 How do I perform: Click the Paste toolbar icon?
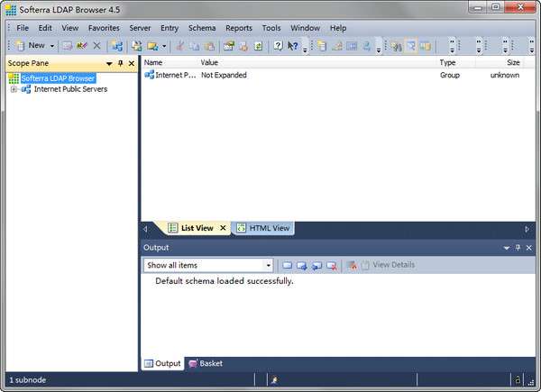pyautogui.click(x=209, y=46)
